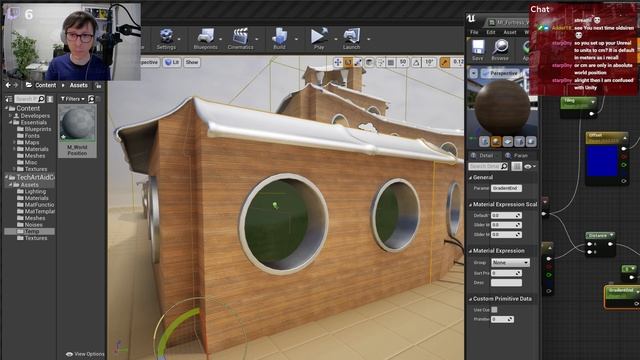Screen dimensions: 640x360
Task: Go forward in Content Browser history
Action: pos(16,85)
